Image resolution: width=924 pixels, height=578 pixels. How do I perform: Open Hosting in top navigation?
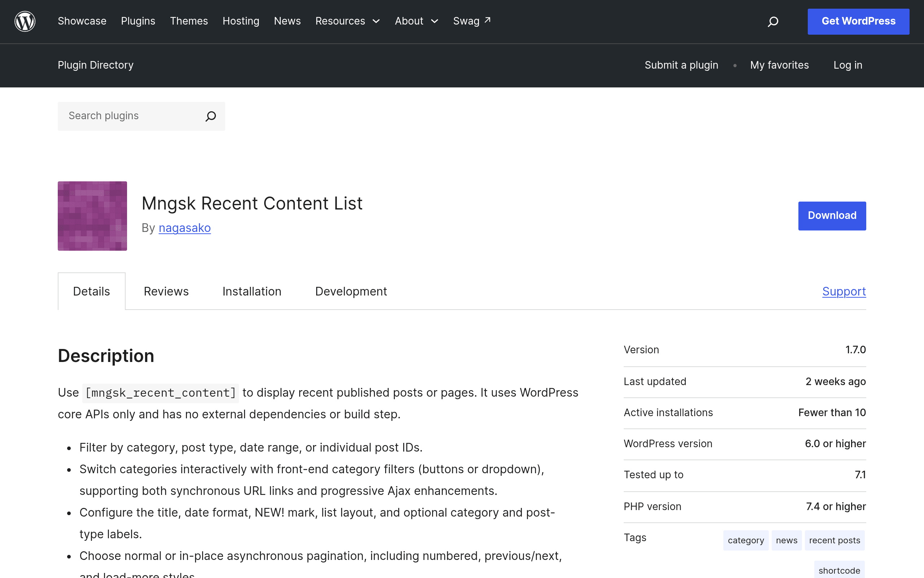241,21
